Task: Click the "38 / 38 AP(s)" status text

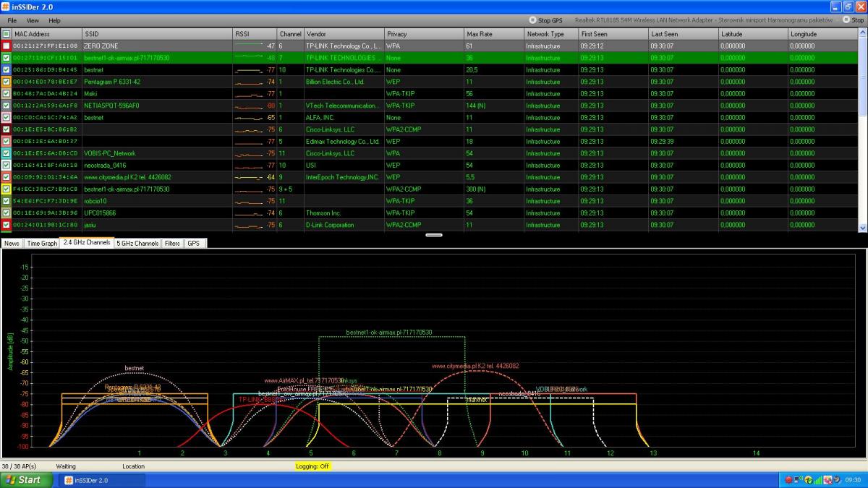Action: pyautogui.click(x=20, y=466)
